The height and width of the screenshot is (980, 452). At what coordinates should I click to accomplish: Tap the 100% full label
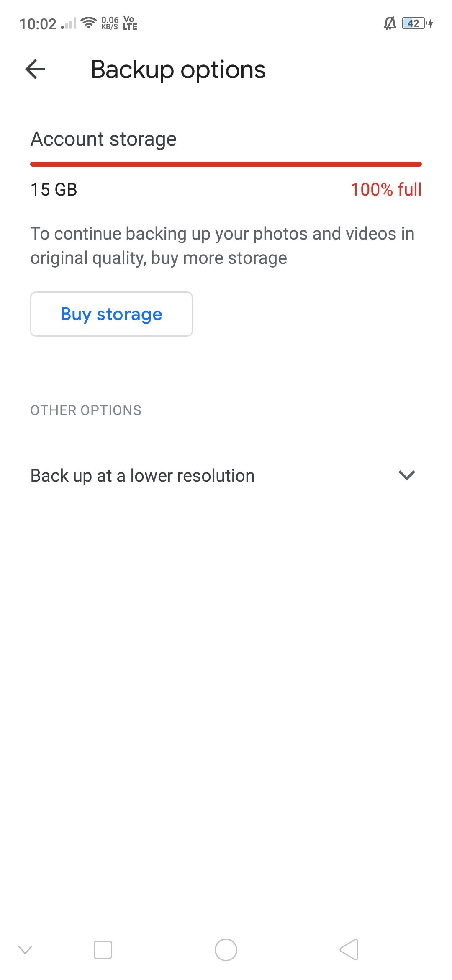pos(386,189)
